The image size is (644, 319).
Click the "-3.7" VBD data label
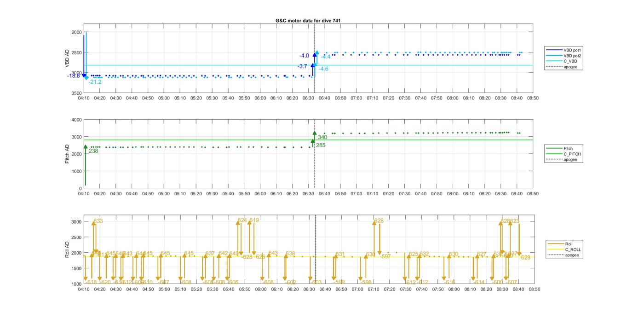point(302,66)
